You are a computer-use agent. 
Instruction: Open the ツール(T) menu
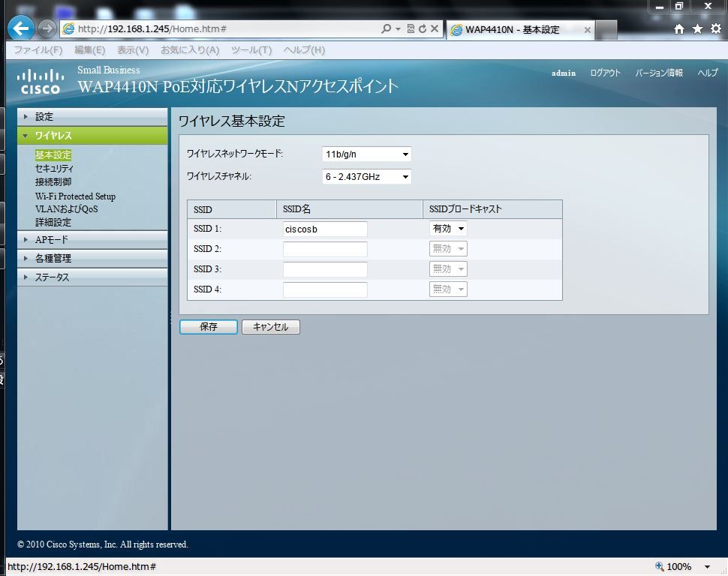251,50
